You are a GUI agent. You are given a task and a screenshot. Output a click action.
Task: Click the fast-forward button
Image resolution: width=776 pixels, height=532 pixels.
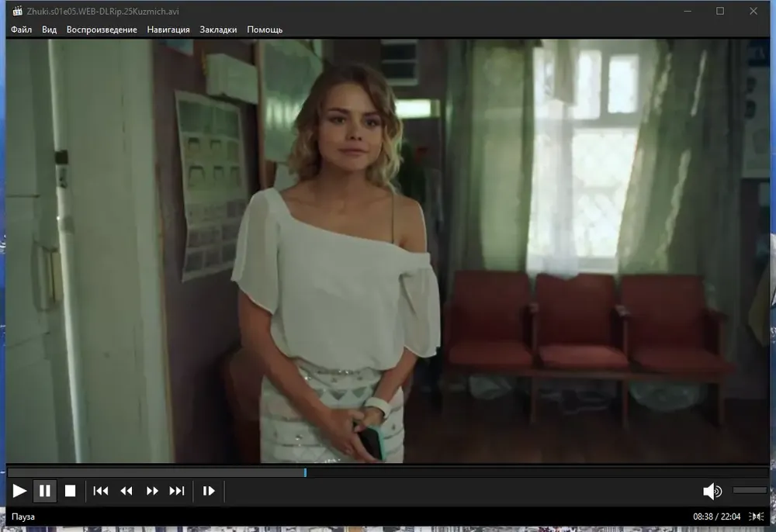pyautogui.click(x=152, y=491)
